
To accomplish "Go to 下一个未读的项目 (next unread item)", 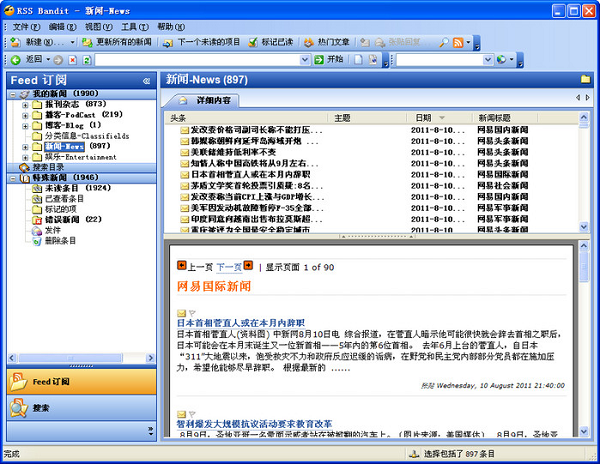I will [x=201, y=42].
